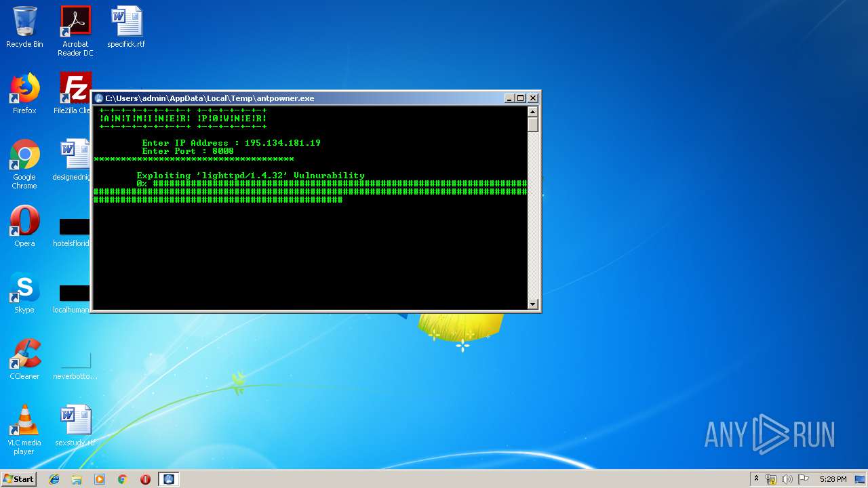Viewport: 868px width, 488px height.
Task: Minimize the antpowner.exe console window
Action: (x=509, y=98)
